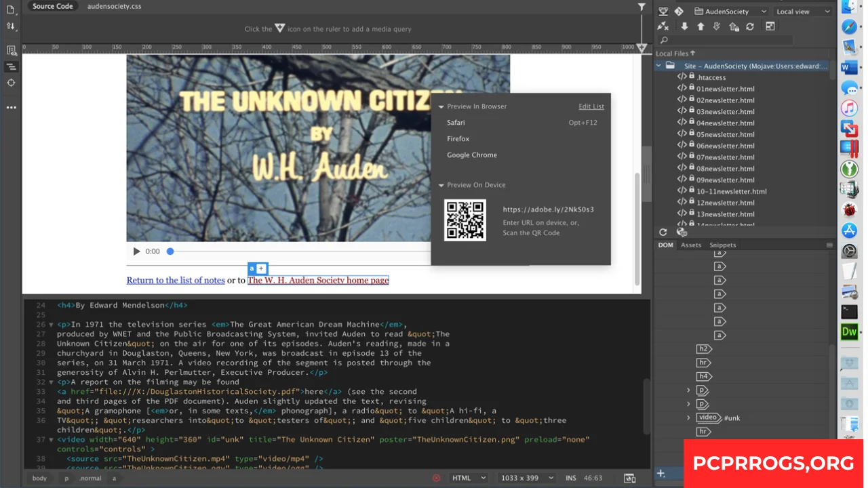The image size is (868, 488).
Task: Click the Connect to Remote Server plug
Action: (x=663, y=26)
